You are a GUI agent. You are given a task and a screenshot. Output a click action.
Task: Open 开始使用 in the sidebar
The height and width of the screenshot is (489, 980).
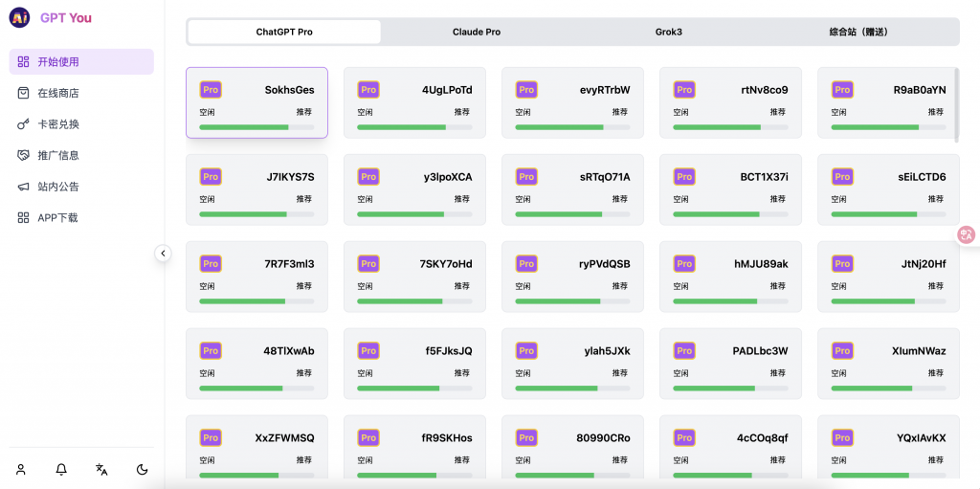[x=81, y=61]
